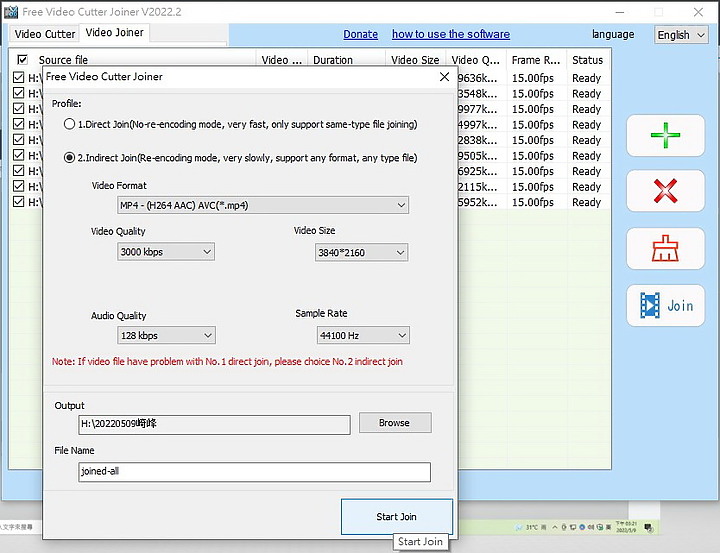Uncheck the row with 9636k video quality
The height and width of the screenshot is (553, 720).
pos(18,77)
